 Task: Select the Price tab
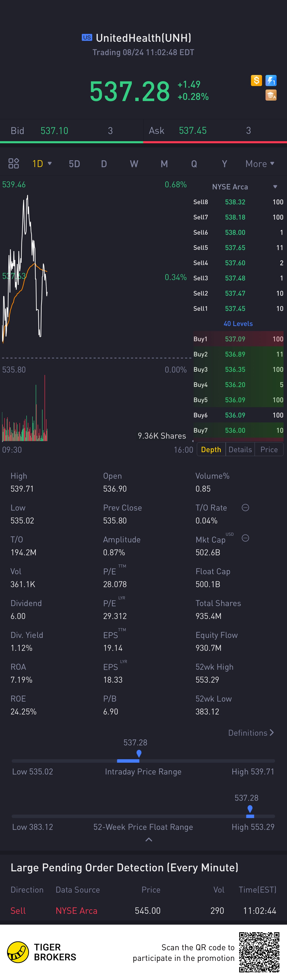[269, 450]
